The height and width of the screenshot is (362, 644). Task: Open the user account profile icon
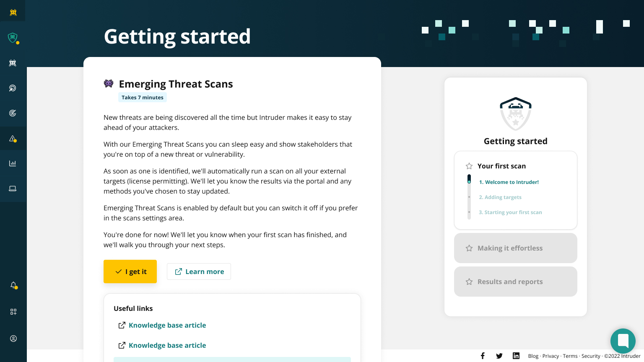[x=13, y=339]
